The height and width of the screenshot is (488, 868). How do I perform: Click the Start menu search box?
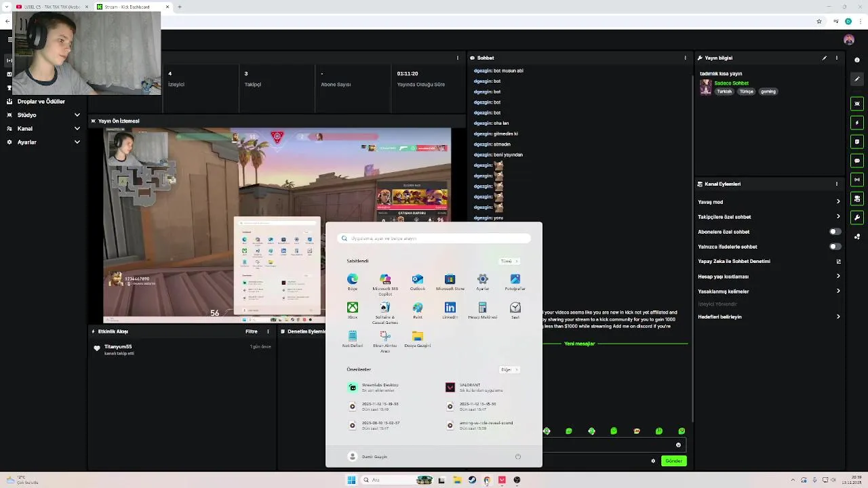pos(434,239)
